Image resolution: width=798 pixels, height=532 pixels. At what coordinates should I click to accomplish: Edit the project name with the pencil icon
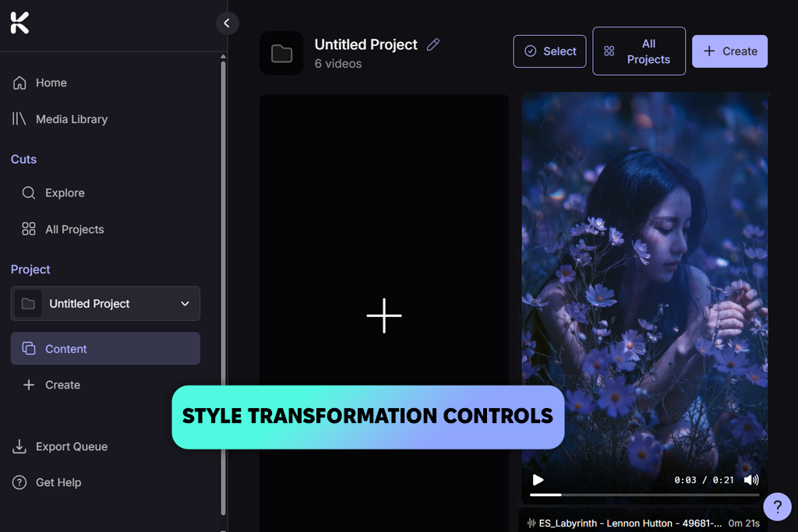pyautogui.click(x=433, y=44)
